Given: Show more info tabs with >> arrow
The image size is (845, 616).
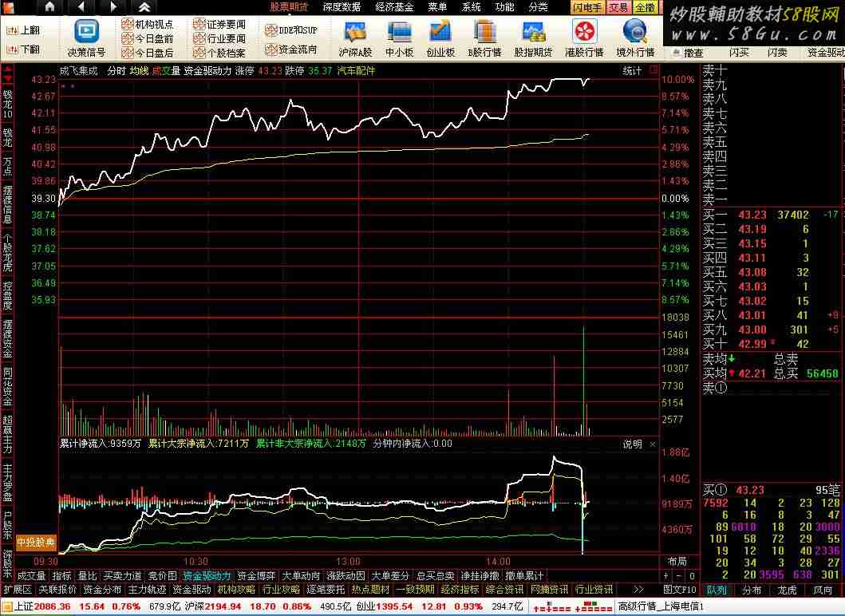Looking at the screenshot, I should pos(638,590).
